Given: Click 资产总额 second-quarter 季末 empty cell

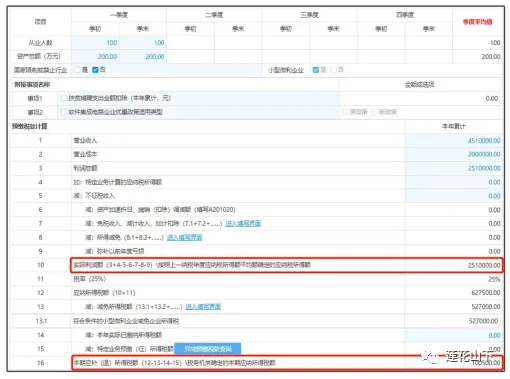Looking at the screenshot, I should tap(238, 57).
